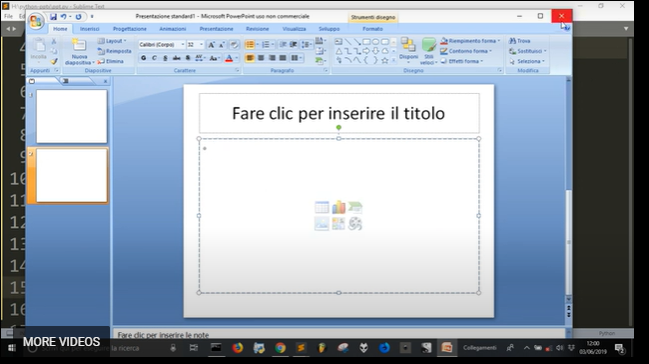Click the Office round button

click(36, 21)
